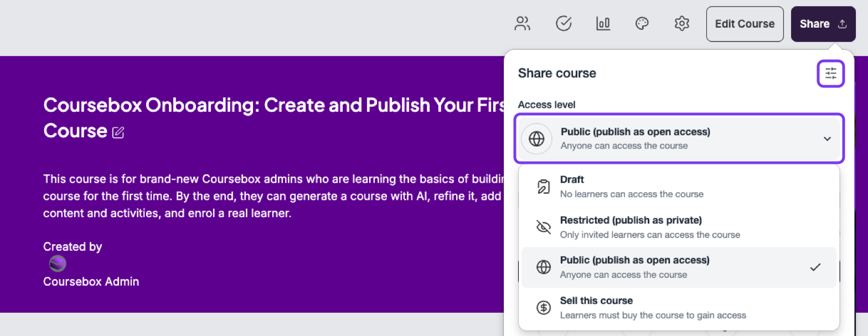Select the Sell this course option
The image size is (868, 336).
click(x=679, y=308)
